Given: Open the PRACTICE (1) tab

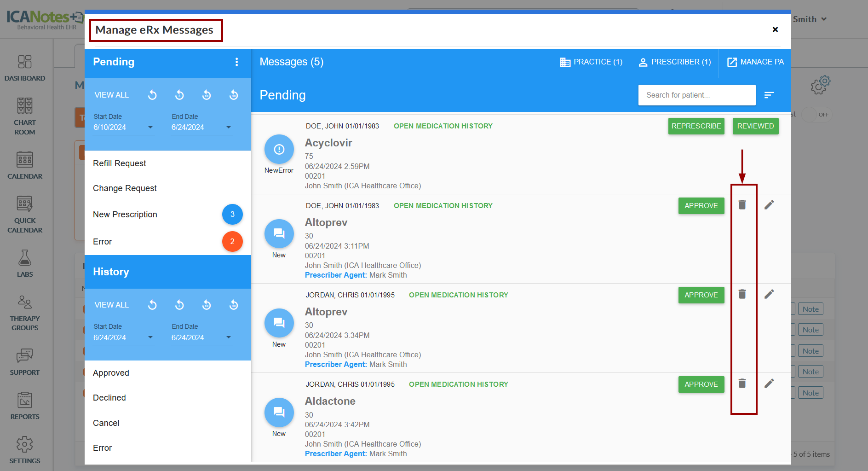Looking at the screenshot, I should click(x=591, y=62).
